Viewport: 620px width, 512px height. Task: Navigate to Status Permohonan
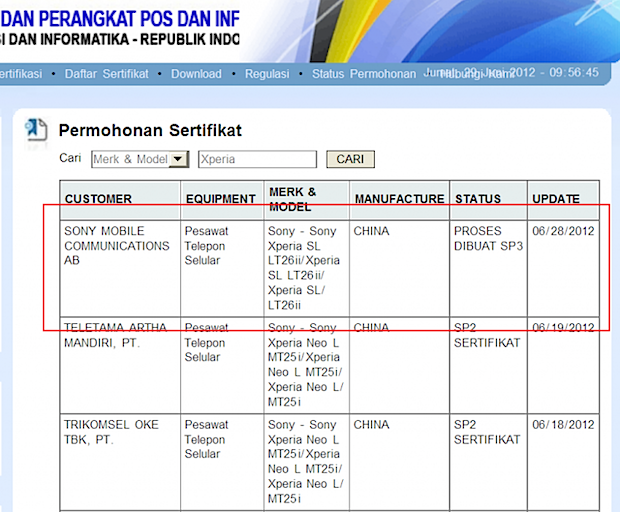[363, 73]
